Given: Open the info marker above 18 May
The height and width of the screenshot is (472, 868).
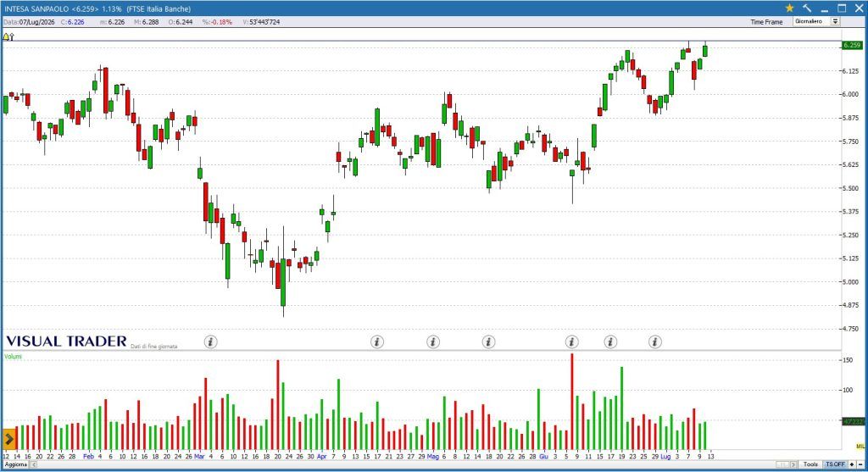Looking at the screenshot, I should click(488, 342).
